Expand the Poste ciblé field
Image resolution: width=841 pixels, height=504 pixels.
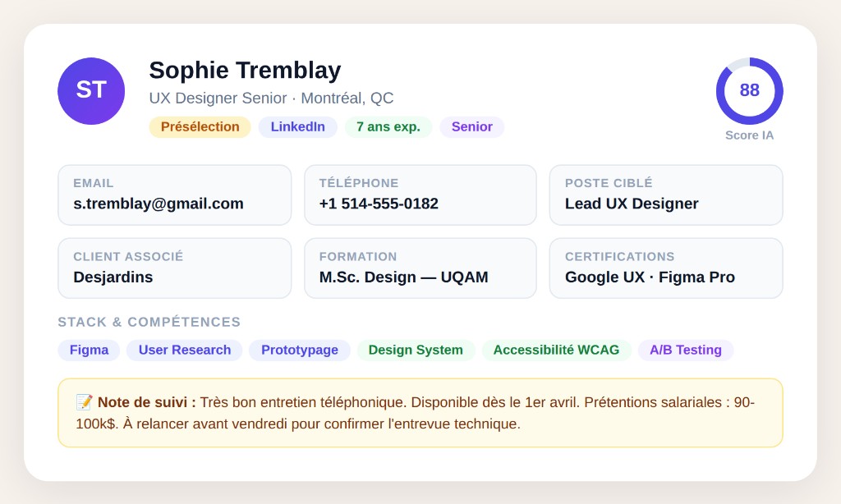click(x=666, y=195)
